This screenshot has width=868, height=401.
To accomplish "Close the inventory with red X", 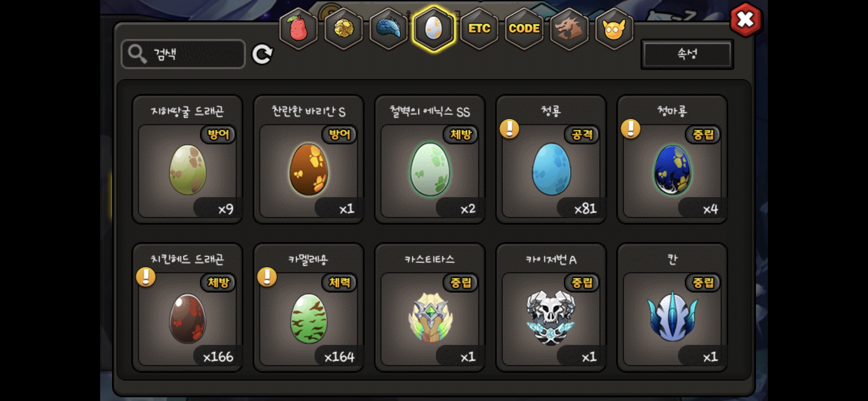I will pos(746,20).
